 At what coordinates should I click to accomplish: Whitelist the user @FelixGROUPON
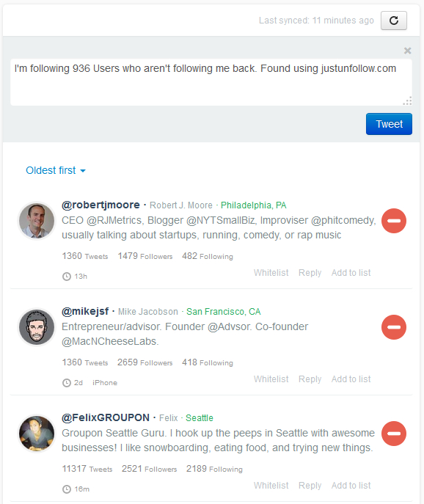point(271,486)
